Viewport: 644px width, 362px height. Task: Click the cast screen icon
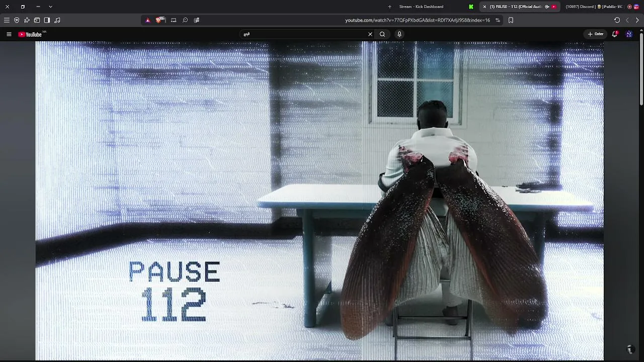pyautogui.click(x=174, y=20)
